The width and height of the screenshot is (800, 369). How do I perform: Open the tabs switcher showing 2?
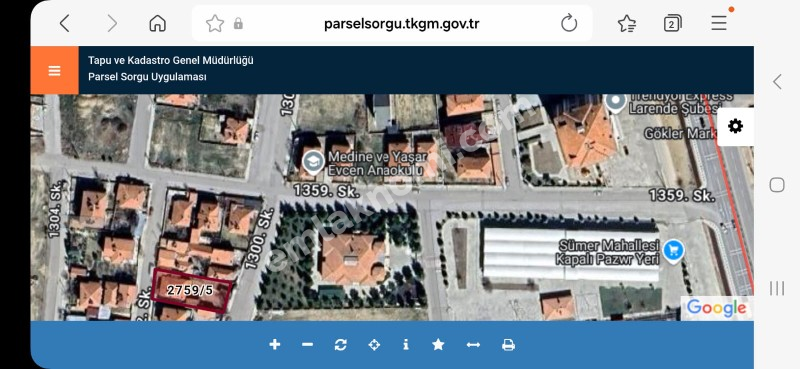pyautogui.click(x=672, y=23)
